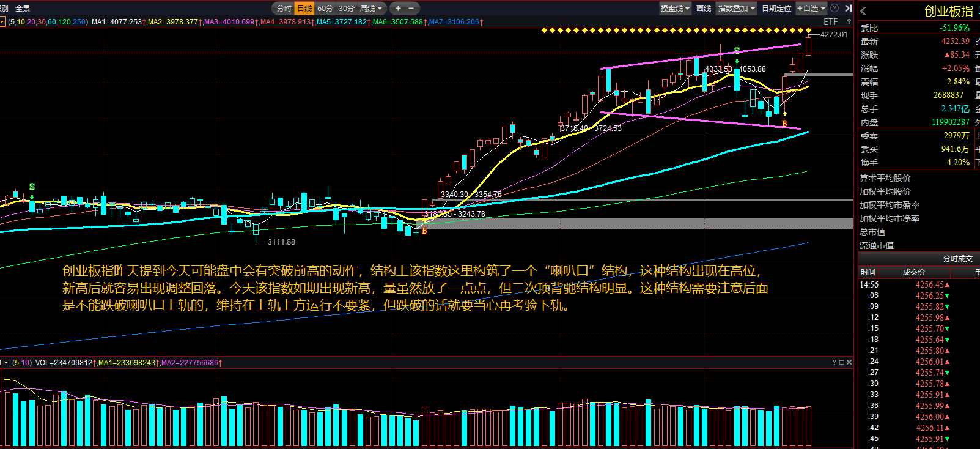Viewport: 980px width, 449px height.
Task: Click 现手 value 2688837
Action: (948, 95)
